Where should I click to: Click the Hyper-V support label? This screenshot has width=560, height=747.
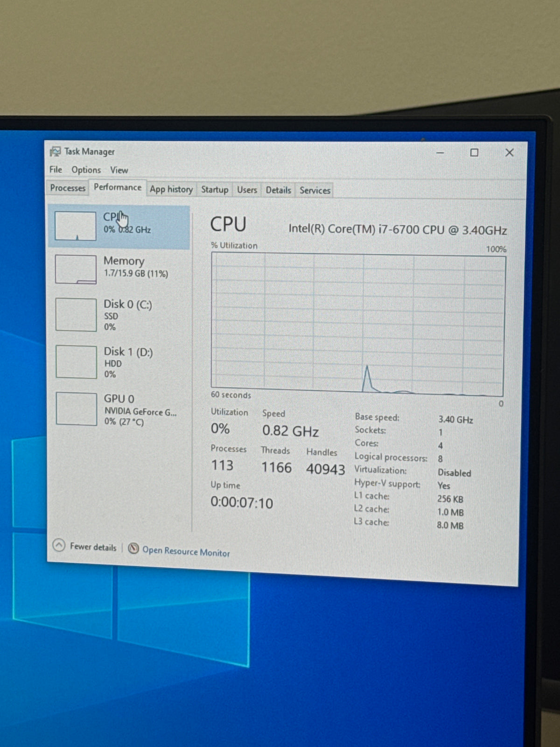point(387,484)
